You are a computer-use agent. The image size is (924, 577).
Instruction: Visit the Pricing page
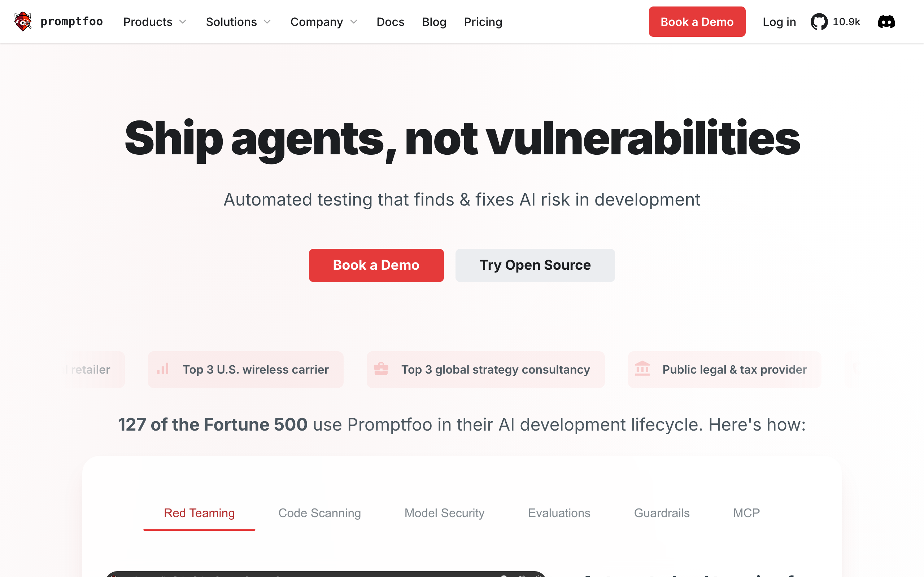click(x=483, y=22)
